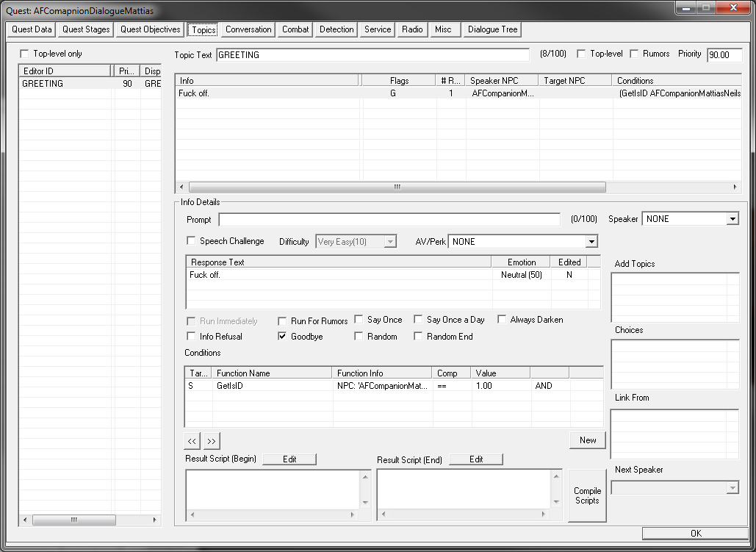Enable the Say Once checkbox
This screenshot has height=552, width=756.
359,320
